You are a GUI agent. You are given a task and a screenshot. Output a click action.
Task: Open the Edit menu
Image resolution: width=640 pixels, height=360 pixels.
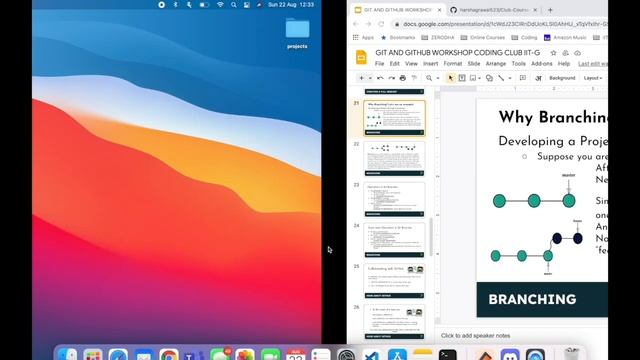(x=394, y=64)
